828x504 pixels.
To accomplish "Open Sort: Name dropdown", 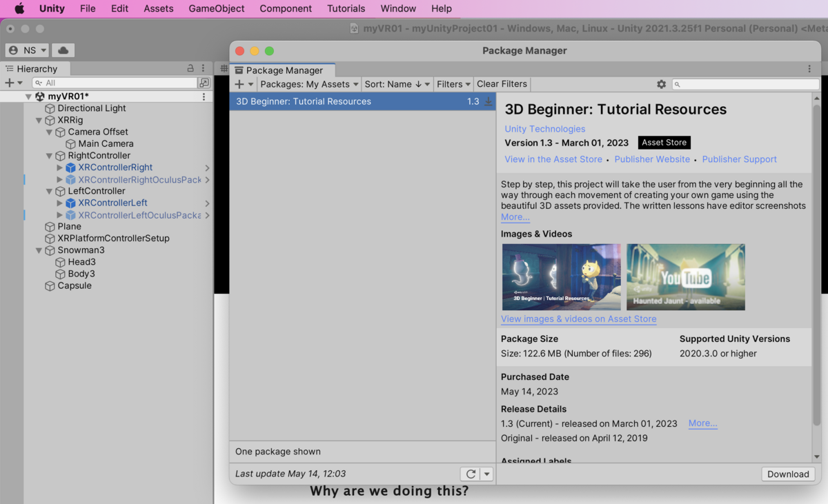I will (x=397, y=84).
